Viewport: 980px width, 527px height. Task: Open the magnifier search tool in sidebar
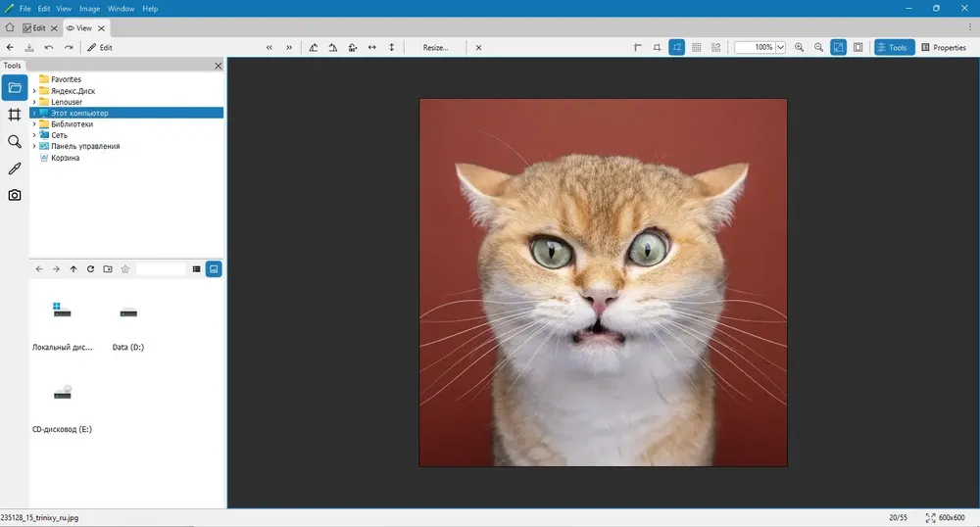[x=15, y=142]
